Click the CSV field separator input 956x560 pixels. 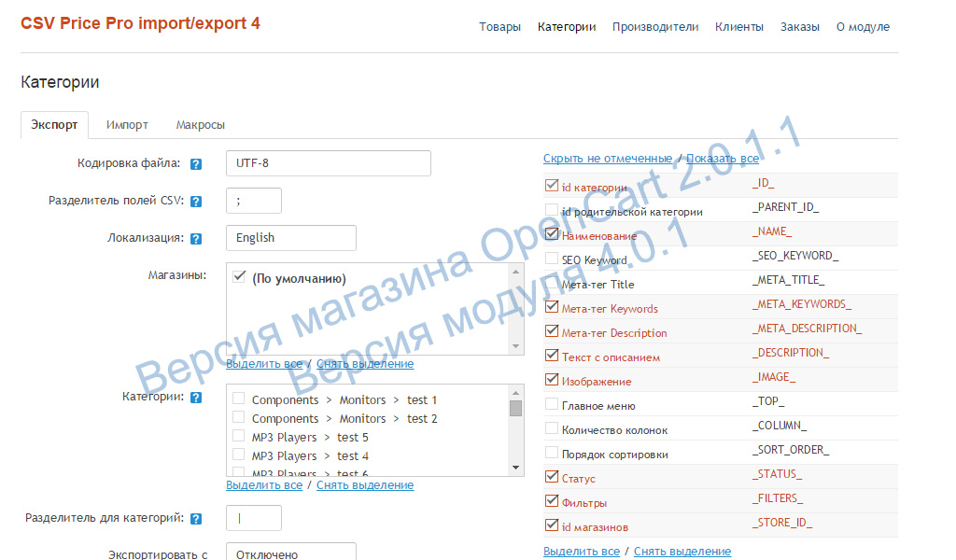254,201
